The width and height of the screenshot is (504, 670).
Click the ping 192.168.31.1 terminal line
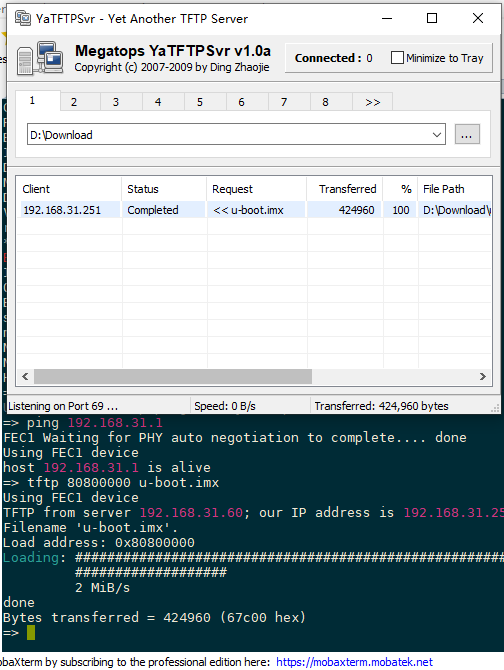pyautogui.click(x=83, y=423)
